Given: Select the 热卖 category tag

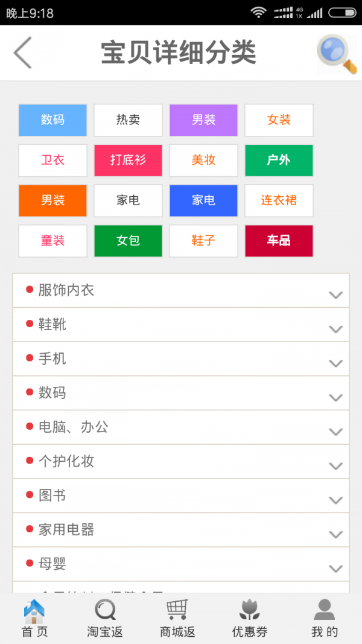Looking at the screenshot, I should (x=128, y=120).
